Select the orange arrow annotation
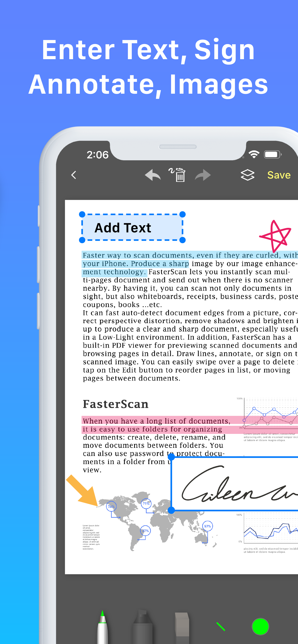Image resolution: width=298 pixels, height=644 pixels. [x=82, y=490]
